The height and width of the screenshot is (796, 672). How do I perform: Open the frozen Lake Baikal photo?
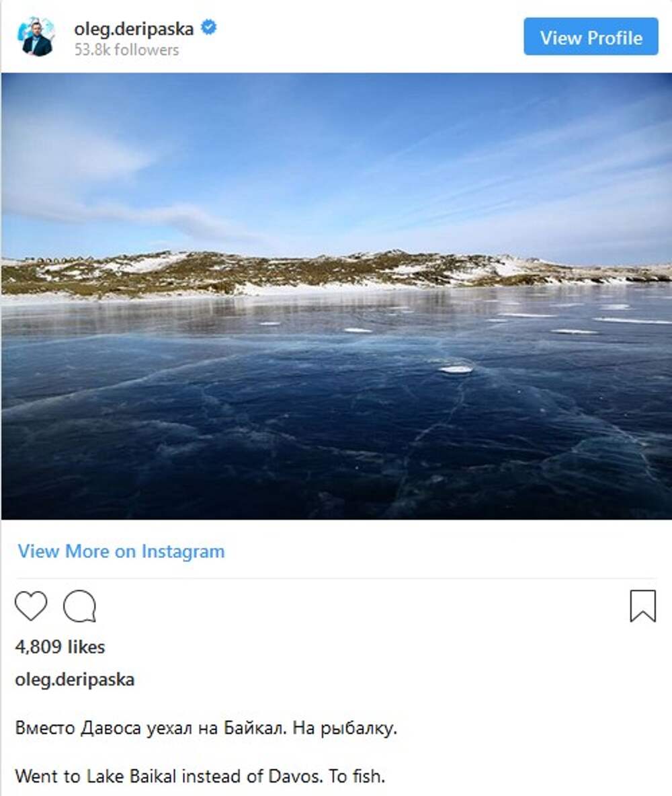coord(336,296)
